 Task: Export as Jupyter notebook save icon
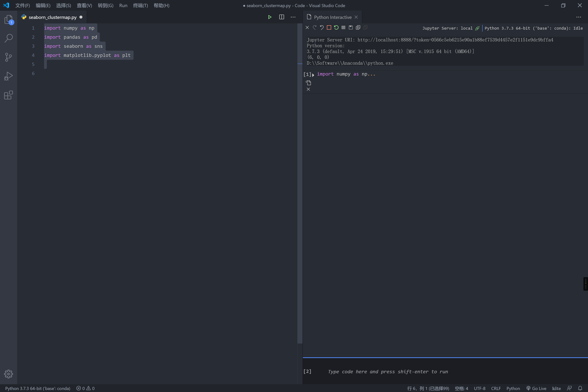click(x=351, y=27)
